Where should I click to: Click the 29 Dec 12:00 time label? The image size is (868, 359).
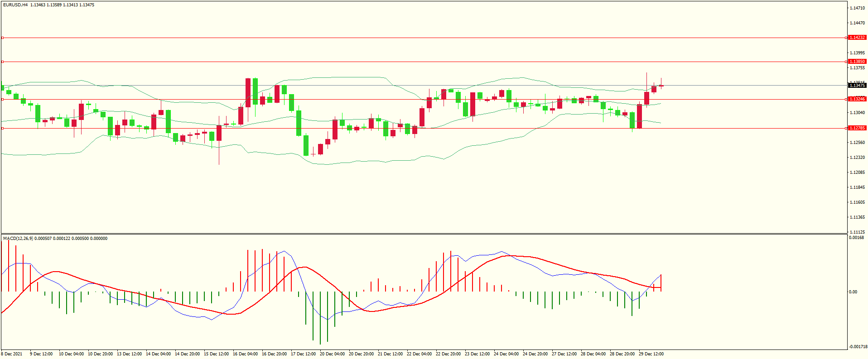[651, 354]
